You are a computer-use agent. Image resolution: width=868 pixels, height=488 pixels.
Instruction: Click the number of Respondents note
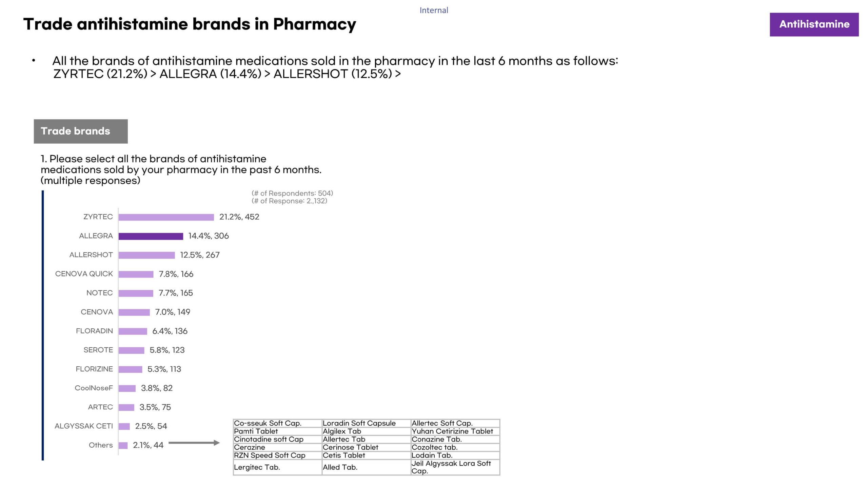[292, 194]
